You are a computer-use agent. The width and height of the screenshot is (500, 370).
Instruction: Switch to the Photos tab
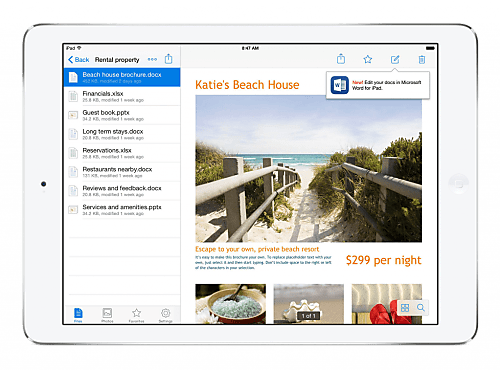pos(107,315)
